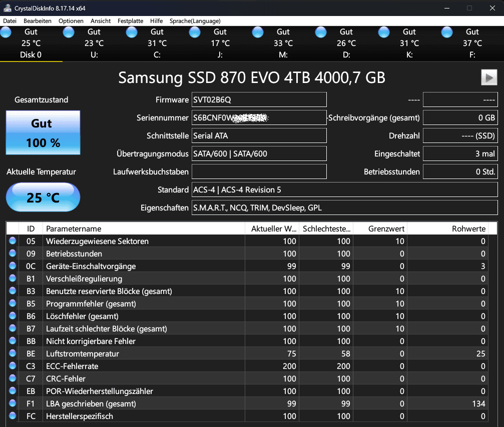The width and height of the screenshot is (504, 427).
Task: Close the CrystalDiskInfo window
Action: [492, 8]
